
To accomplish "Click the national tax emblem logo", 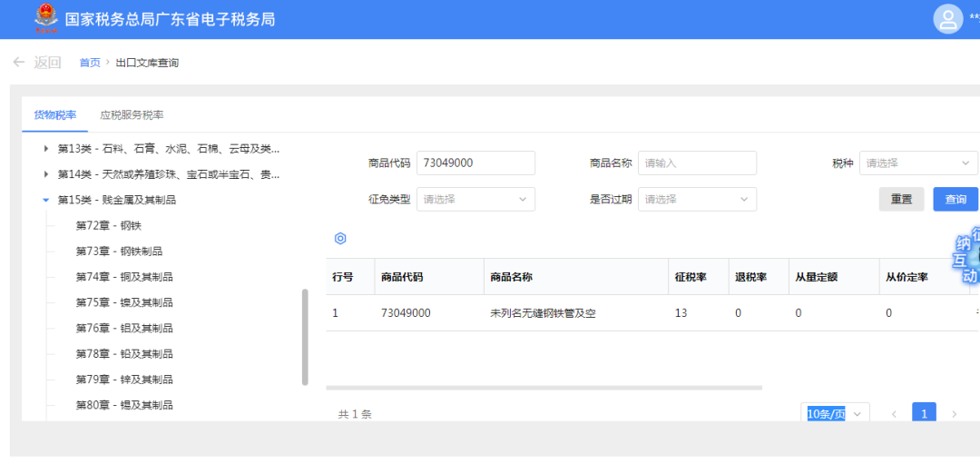I will click(46, 18).
